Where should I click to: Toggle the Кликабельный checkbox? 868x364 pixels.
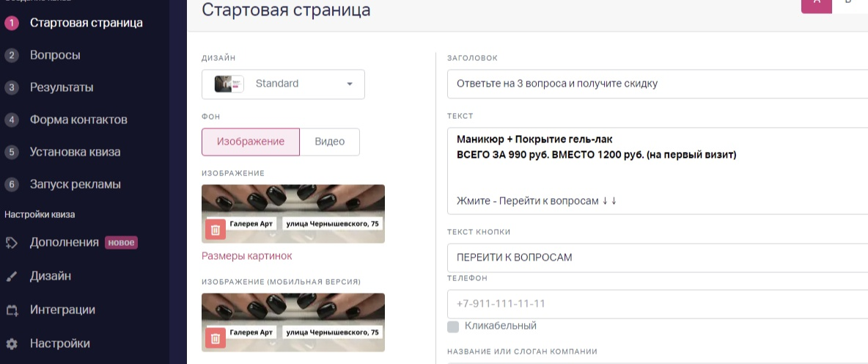point(453,327)
